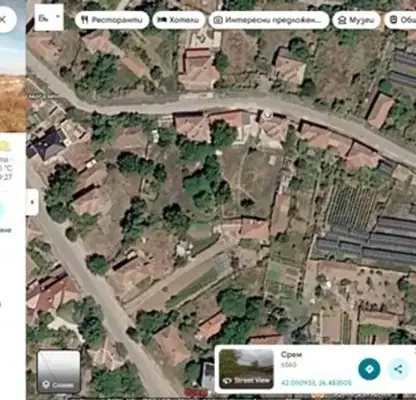Image resolution: width=416 pixels, height=400 pixels.
Task: Select the Ресторанти category chip
Action: click(x=112, y=20)
